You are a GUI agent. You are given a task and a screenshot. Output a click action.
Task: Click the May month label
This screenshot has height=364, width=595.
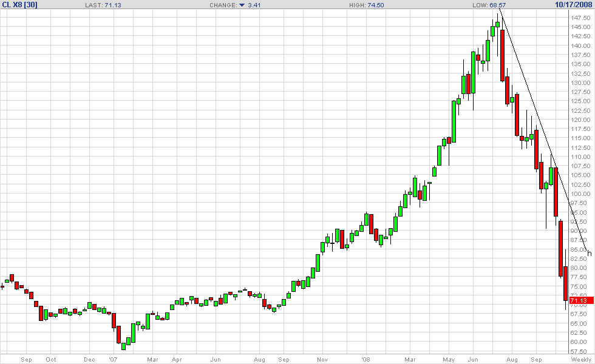coord(449,359)
